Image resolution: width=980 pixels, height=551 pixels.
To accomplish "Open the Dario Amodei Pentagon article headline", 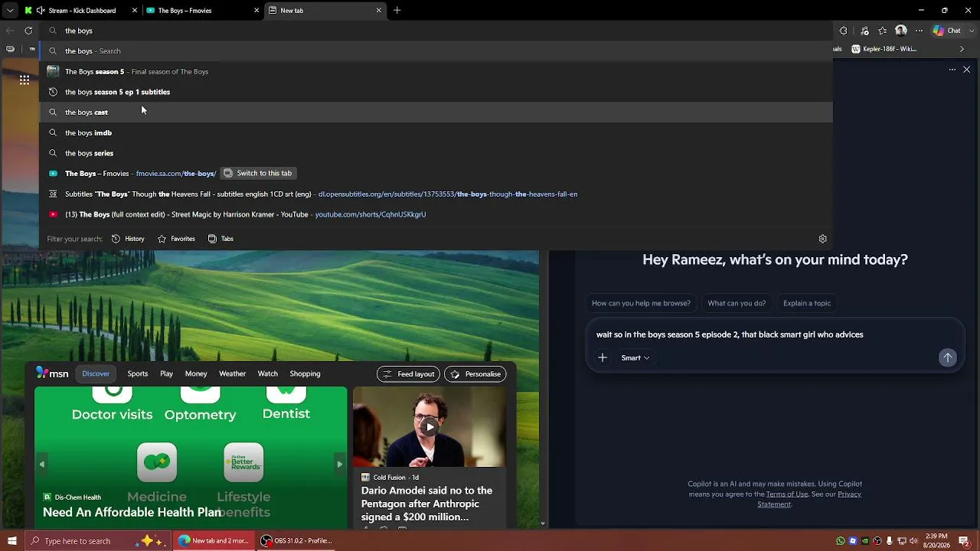I will (x=426, y=504).
